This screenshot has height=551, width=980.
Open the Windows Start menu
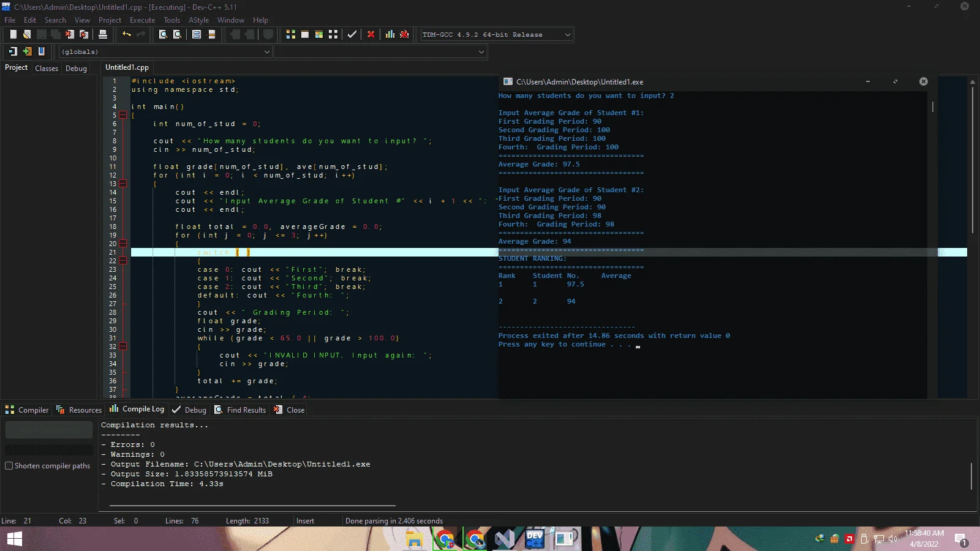15,539
